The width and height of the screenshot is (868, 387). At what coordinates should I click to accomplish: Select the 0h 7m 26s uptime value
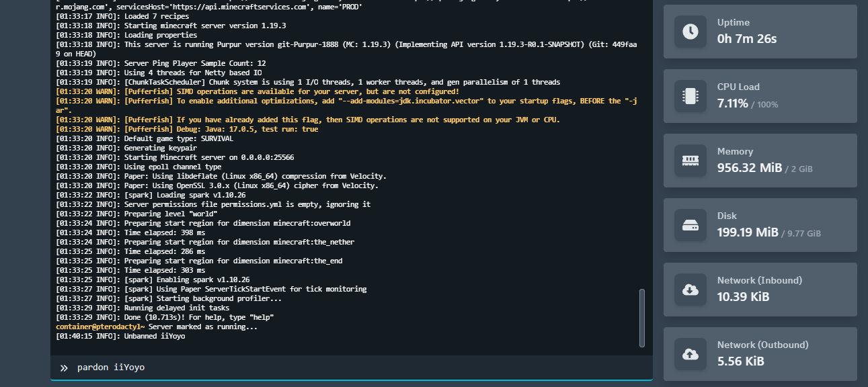746,39
